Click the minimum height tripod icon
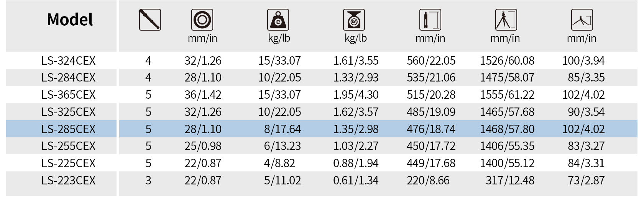The image size is (644, 220). pyautogui.click(x=582, y=20)
